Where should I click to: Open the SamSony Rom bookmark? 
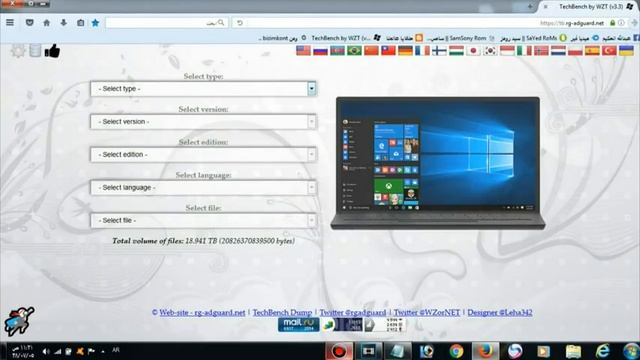point(460,38)
